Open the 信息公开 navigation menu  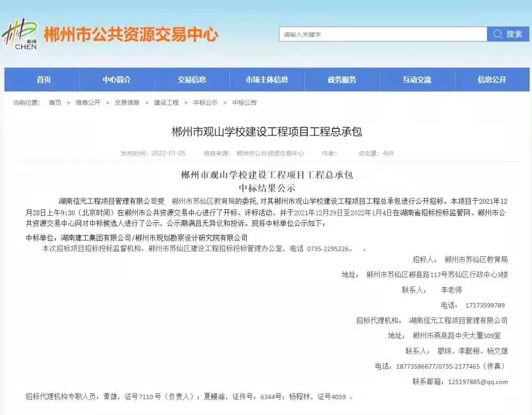(x=492, y=79)
